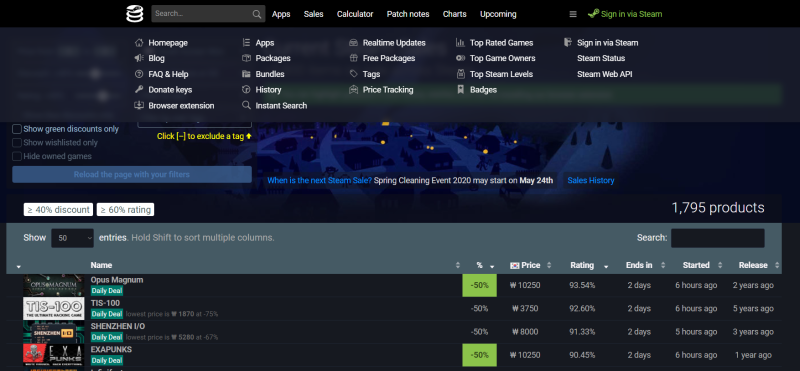800x371 pixels.
Task: Open the SHENZHEN I/O thumbnail
Action: 54,332
